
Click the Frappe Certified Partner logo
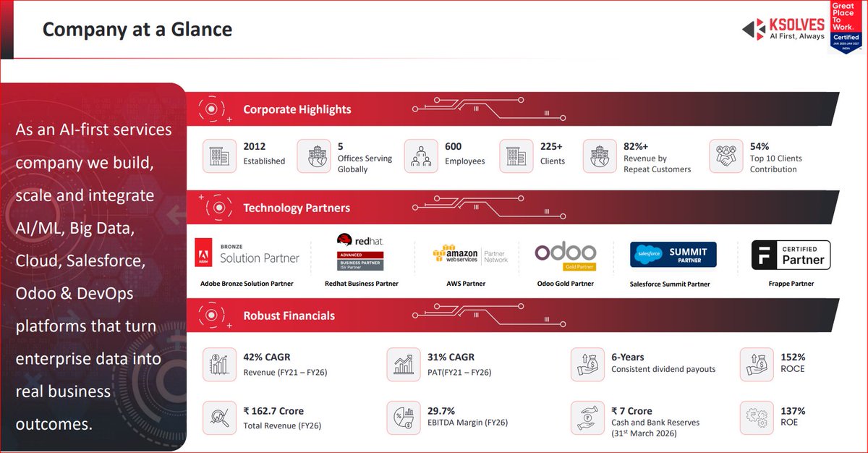pyautogui.click(x=790, y=255)
